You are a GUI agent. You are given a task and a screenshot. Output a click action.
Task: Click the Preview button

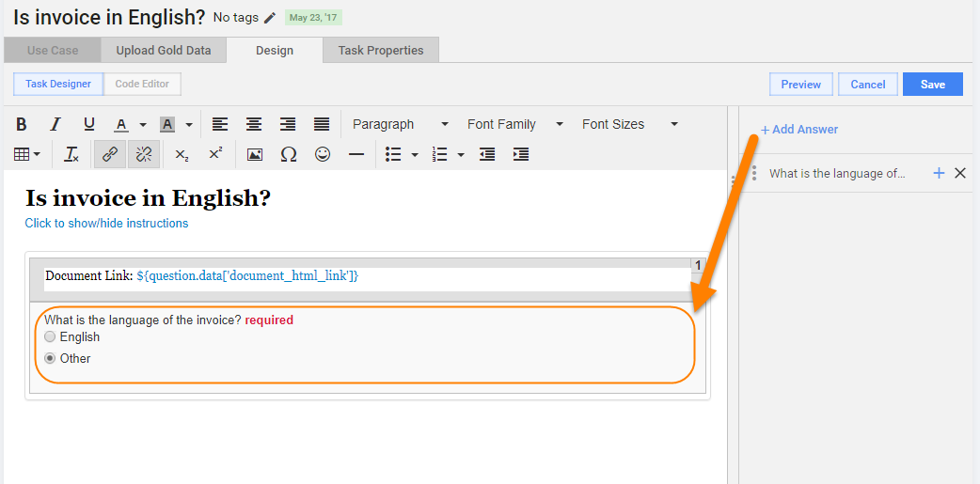click(x=800, y=85)
